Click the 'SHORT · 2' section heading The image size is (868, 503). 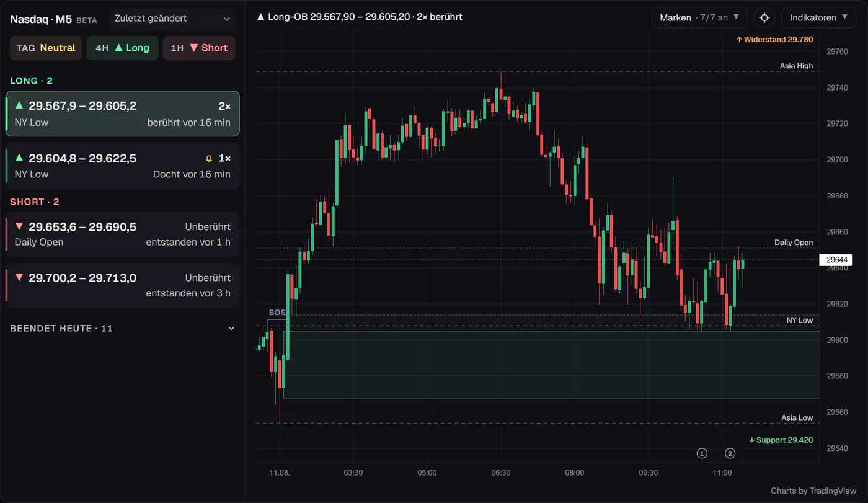pyautogui.click(x=35, y=202)
